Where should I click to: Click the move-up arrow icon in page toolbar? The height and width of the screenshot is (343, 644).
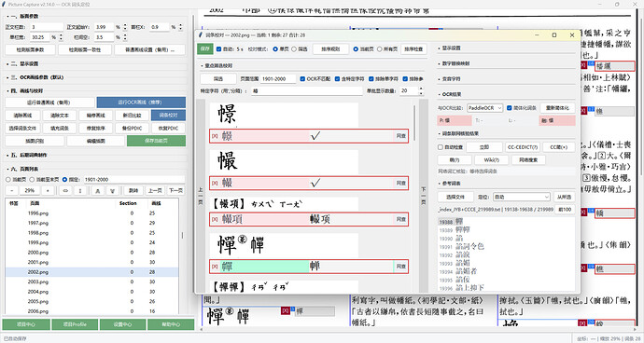pos(97,191)
